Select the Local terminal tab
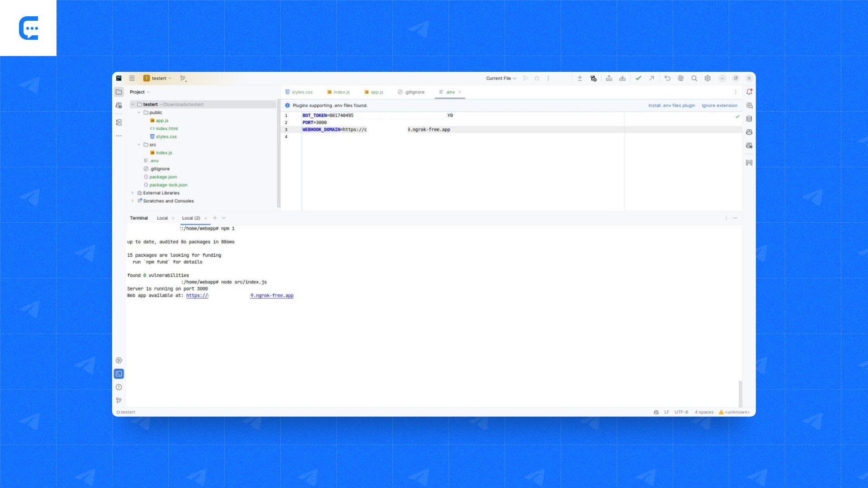The height and width of the screenshot is (488, 868). [162, 218]
